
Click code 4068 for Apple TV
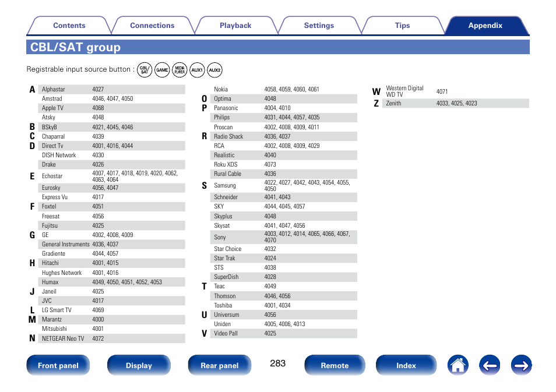98,108
